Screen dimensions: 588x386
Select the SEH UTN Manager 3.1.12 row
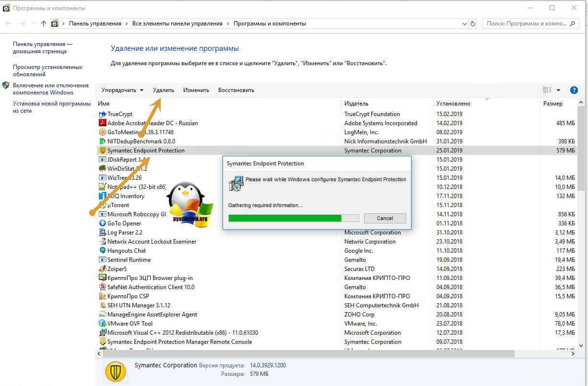(x=337, y=305)
